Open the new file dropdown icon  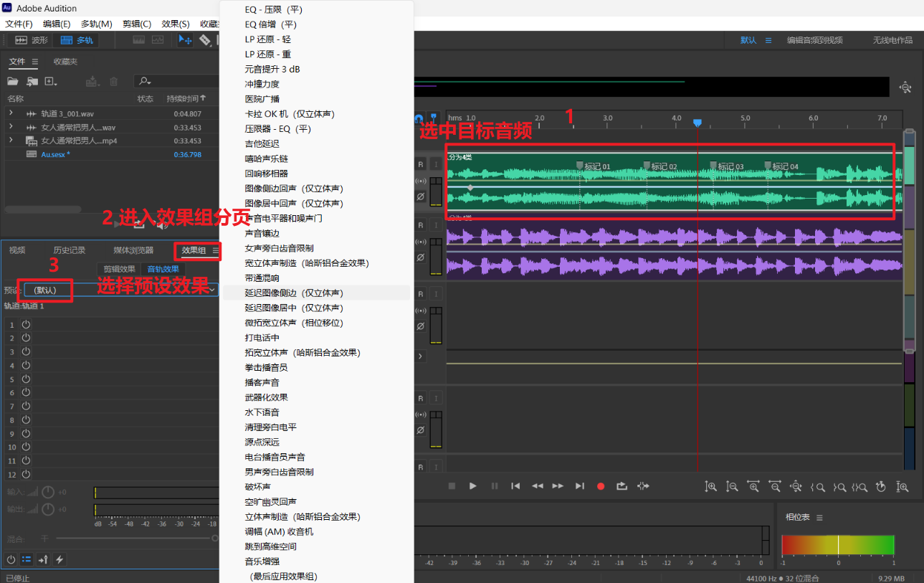pyautogui.click(x=52, y=82)
